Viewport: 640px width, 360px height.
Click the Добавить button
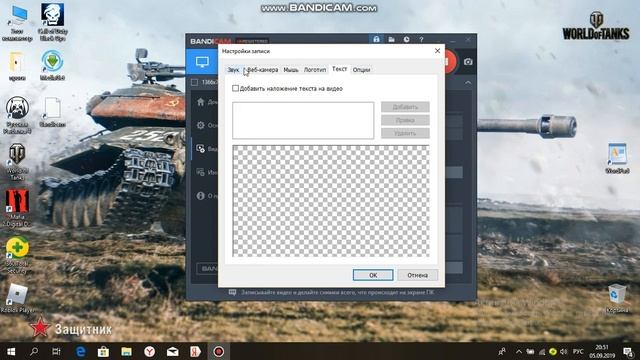click(x=405, y=107)
